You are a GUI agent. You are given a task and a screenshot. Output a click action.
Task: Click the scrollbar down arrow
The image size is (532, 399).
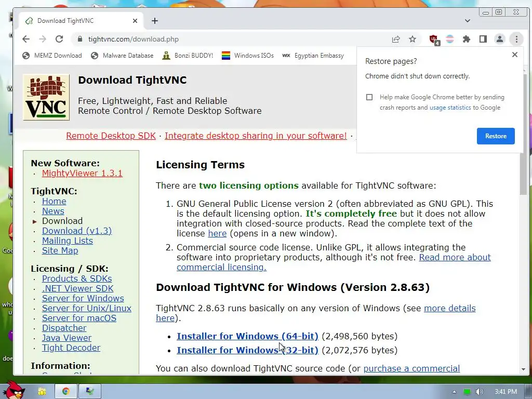tap(523, 369)
